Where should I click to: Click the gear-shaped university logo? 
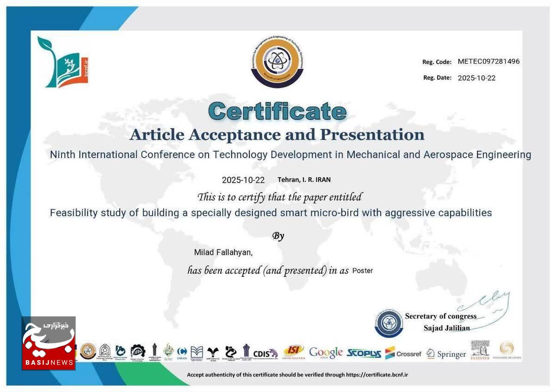click(137, 352)
